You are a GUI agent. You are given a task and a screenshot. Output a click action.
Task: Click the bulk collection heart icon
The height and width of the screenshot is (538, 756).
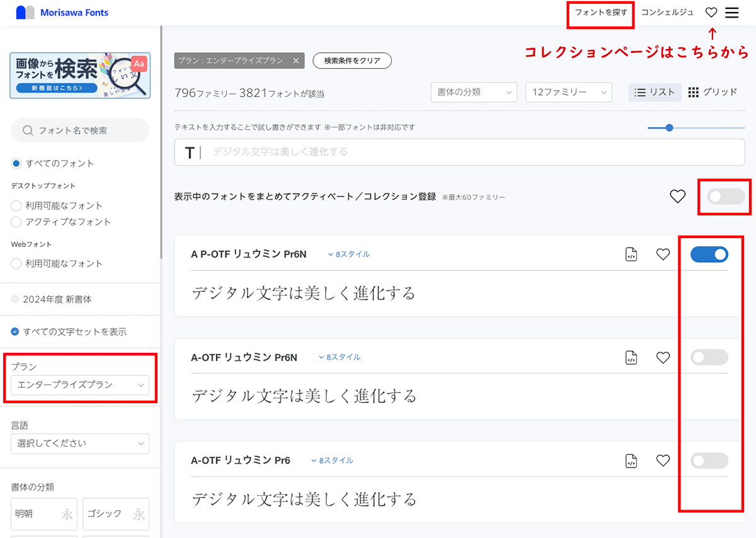coord(677,197)
